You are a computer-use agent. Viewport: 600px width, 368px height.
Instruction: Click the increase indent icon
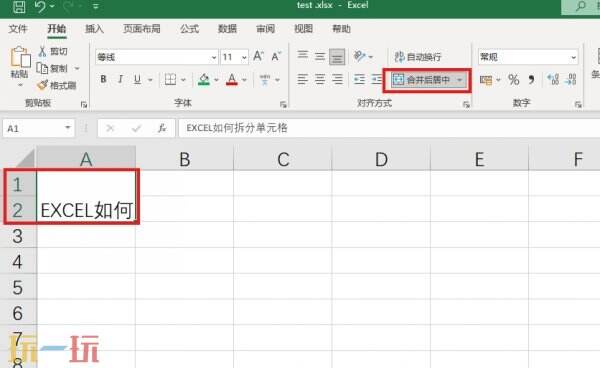[377, 80]
